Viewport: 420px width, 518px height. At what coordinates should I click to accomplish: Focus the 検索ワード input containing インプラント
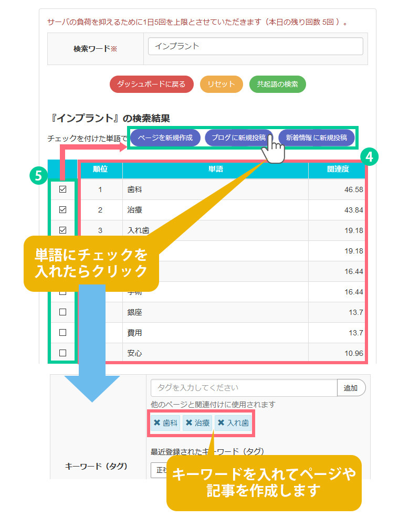click(255, 46)
